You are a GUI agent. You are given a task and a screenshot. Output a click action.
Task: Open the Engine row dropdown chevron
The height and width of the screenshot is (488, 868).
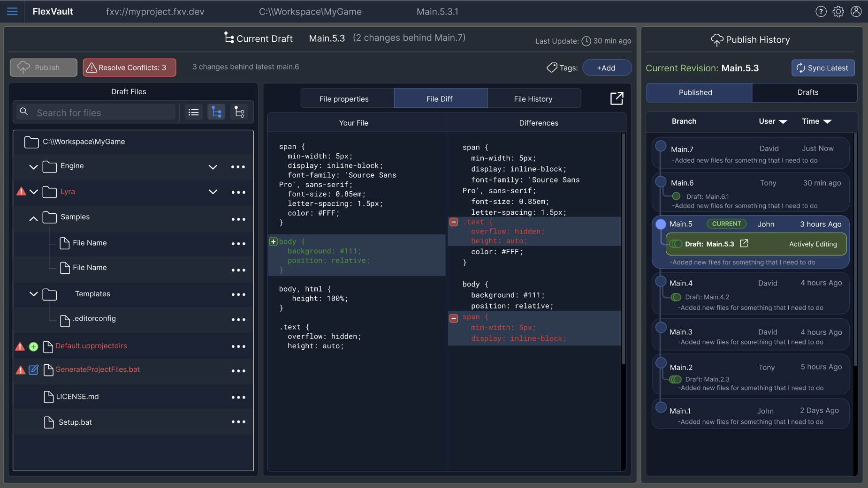[x=213, y=167]
